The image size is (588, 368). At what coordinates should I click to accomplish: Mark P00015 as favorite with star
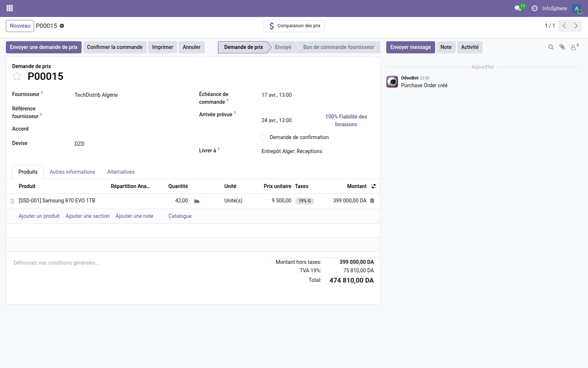[x=17, y=76]
